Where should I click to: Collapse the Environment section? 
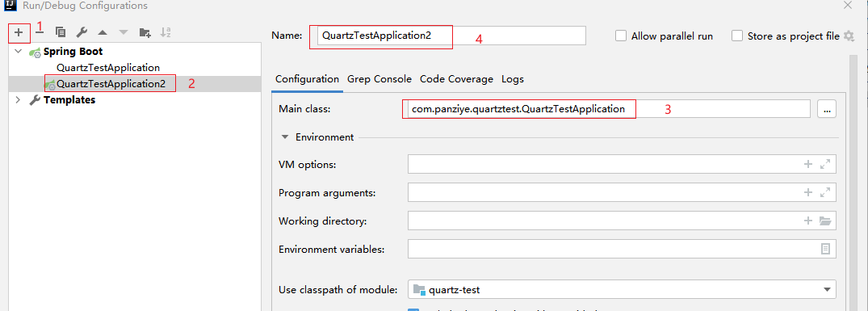[x=285, y=137]
